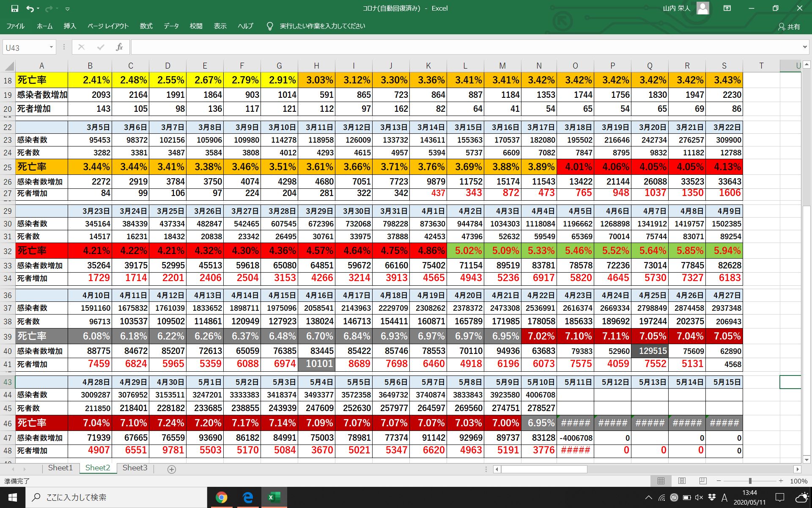
Task: Click the 共有 share button
Action: coord(789,27)
